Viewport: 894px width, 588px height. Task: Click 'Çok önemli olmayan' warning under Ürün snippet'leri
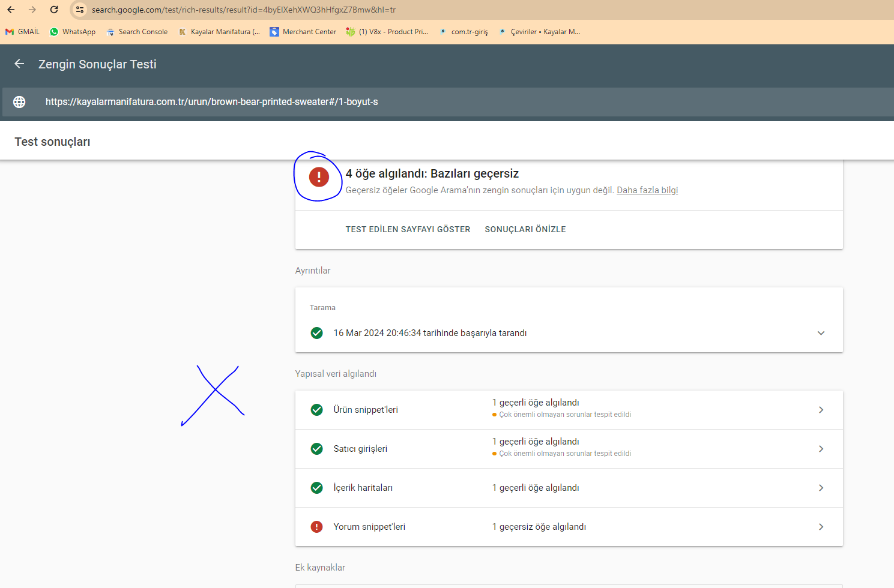pyautogui.click(x=565, y=415)
